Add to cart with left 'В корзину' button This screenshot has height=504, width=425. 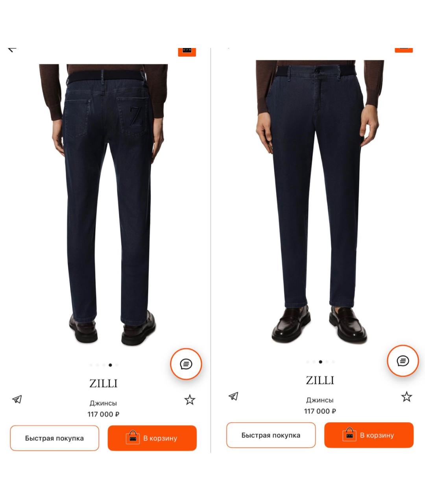click(x=152, y=438)
